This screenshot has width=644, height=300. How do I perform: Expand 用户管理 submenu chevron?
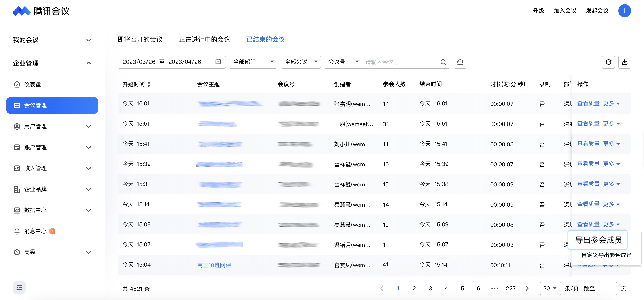pyautogui.click(x=89, y=126)
